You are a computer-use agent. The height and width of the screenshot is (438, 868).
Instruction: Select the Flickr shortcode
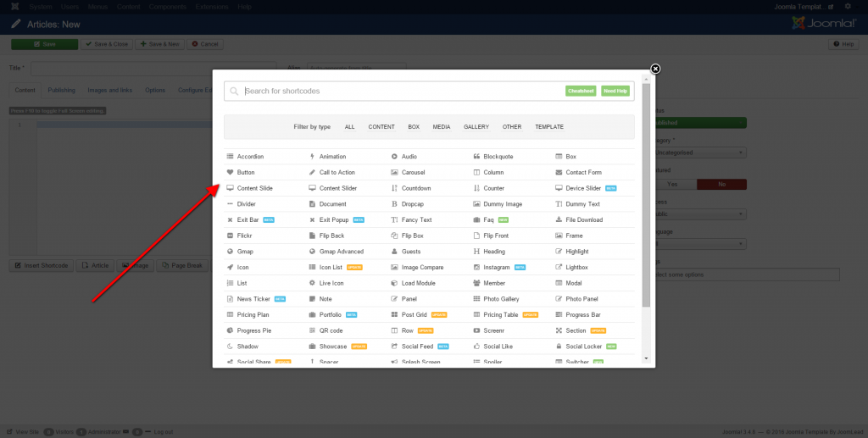[239, 236]
